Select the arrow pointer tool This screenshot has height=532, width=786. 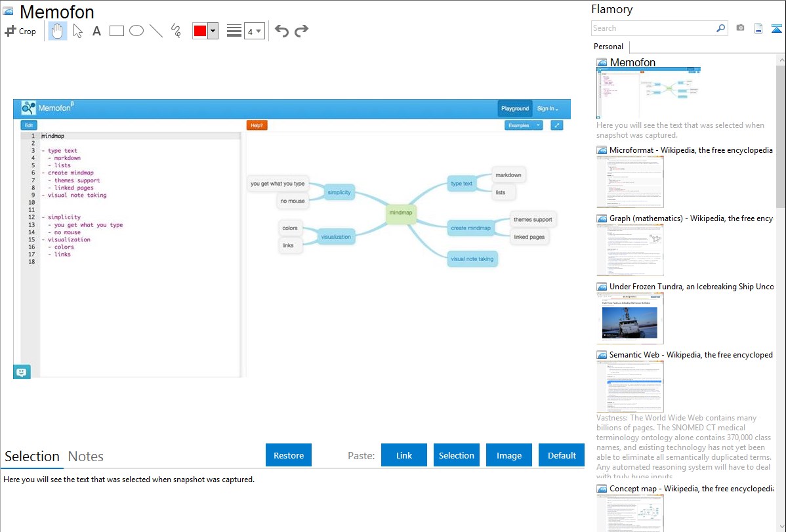point(77,31)
